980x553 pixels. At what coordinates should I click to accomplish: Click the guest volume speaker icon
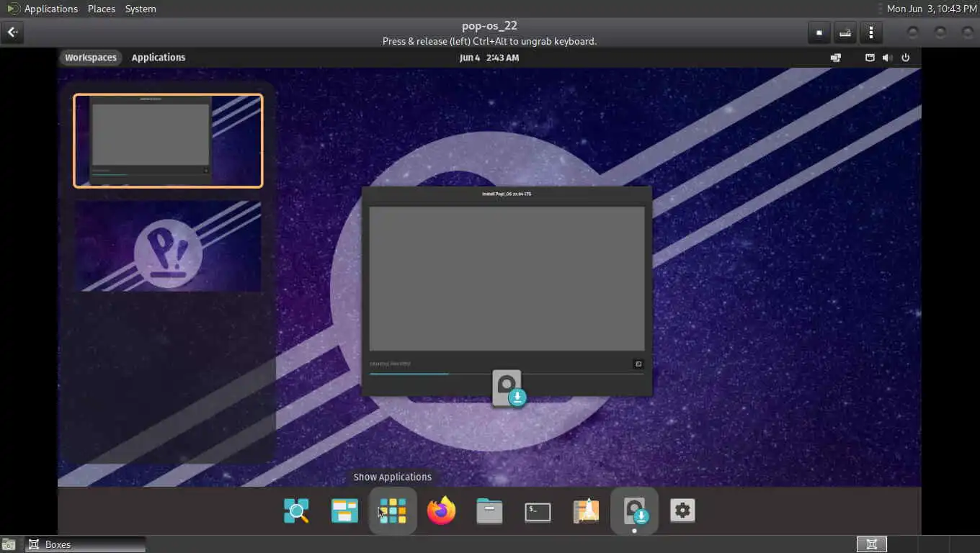pos(888,58)
